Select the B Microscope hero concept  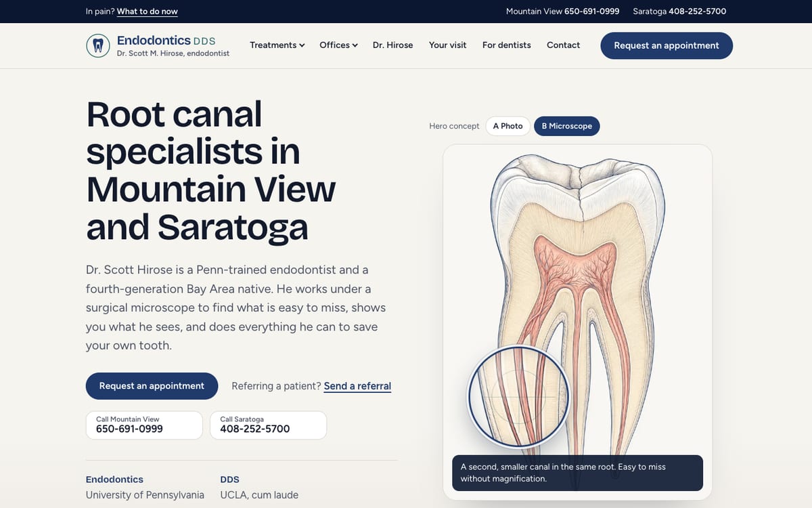(566, 126)
